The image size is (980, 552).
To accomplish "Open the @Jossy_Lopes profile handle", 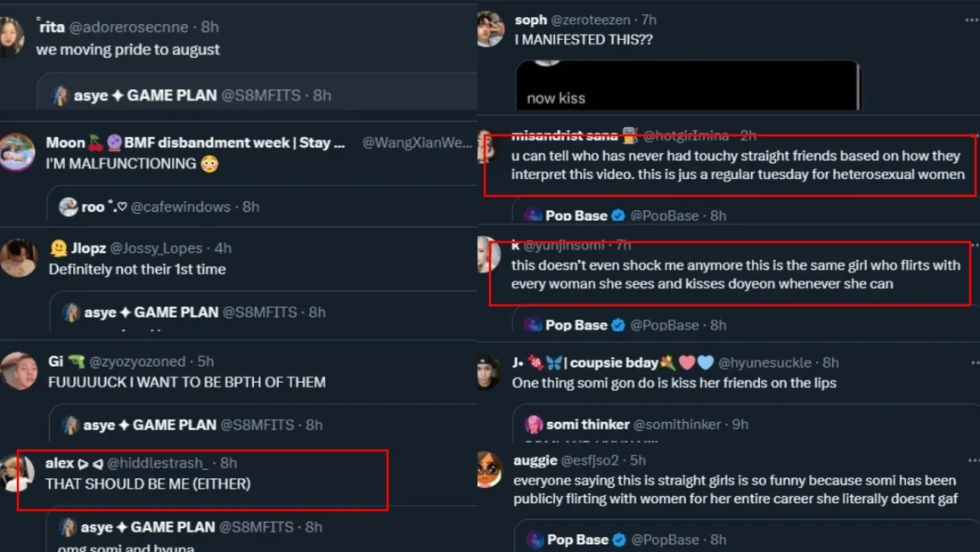I will click(154, 248).
